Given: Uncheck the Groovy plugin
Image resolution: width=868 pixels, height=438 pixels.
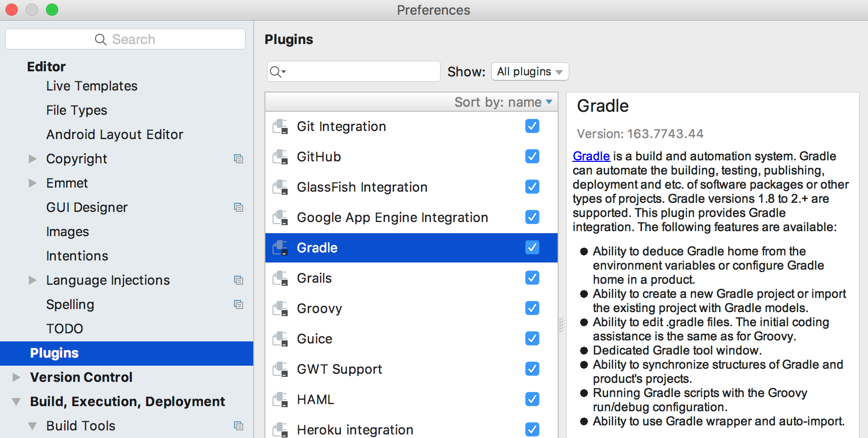Looking at the screenshot, I should click(x=532, y=308).
